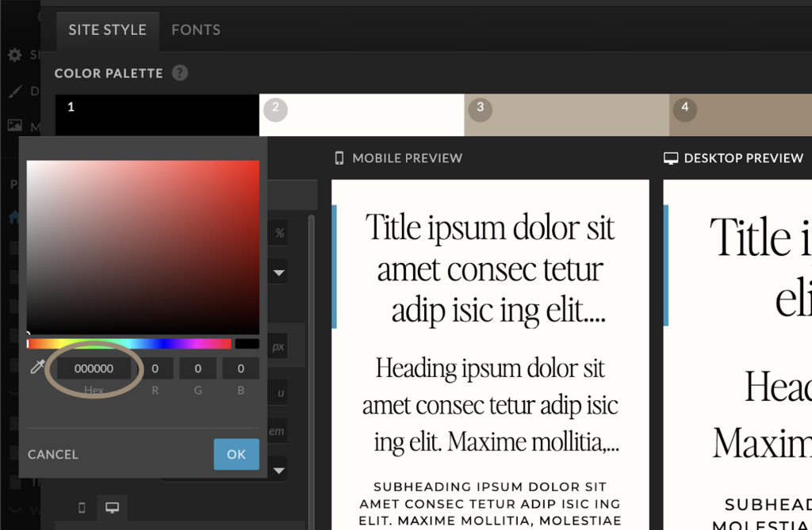The height and width of the screenshot is (530, 812).
Task: Activate the eyedropper color picker tool
Action: [37, 367]
